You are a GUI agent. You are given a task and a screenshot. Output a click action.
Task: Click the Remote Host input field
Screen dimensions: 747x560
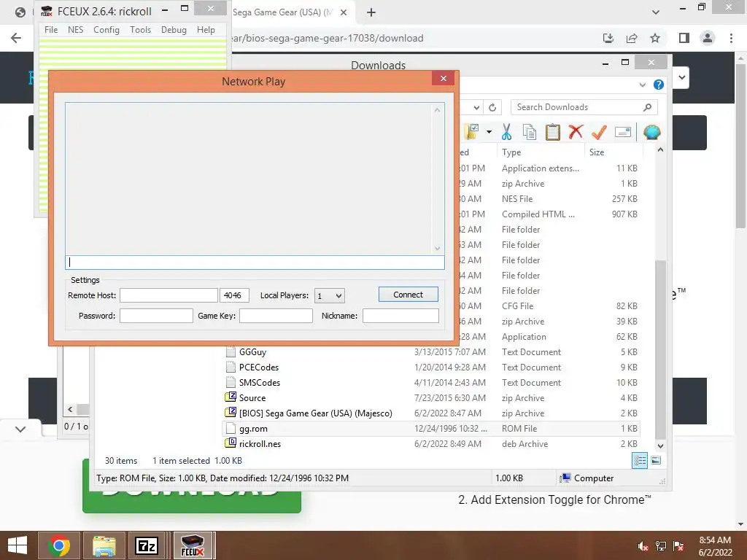pos(169,295)
